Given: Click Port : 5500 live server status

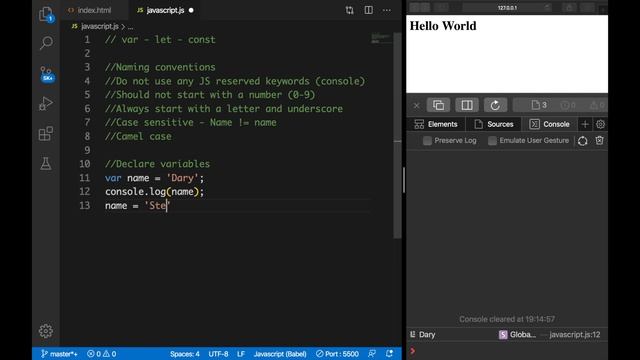Looking at the screenshot, I should coord(337,354).
